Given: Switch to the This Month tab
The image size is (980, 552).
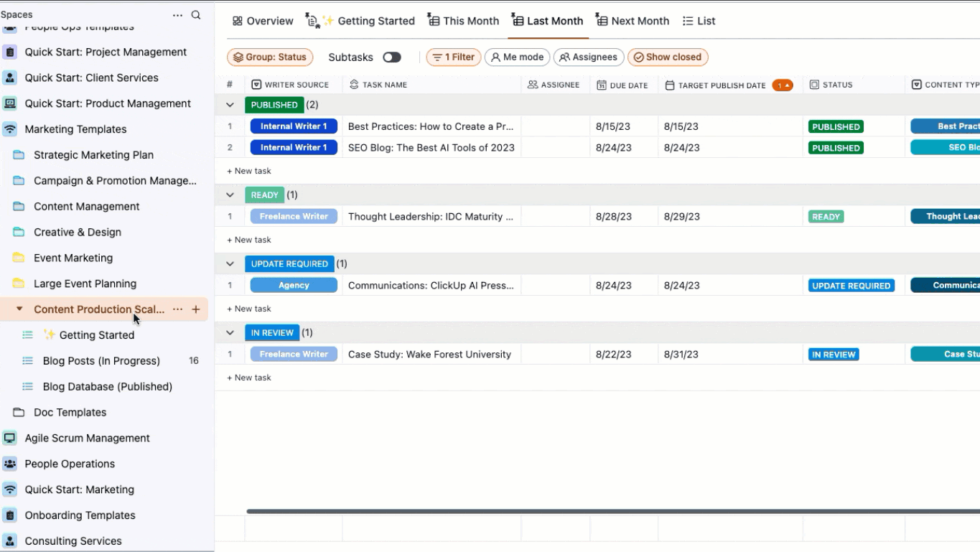Looking at the screenshot, I should click(x=463, y=21).
